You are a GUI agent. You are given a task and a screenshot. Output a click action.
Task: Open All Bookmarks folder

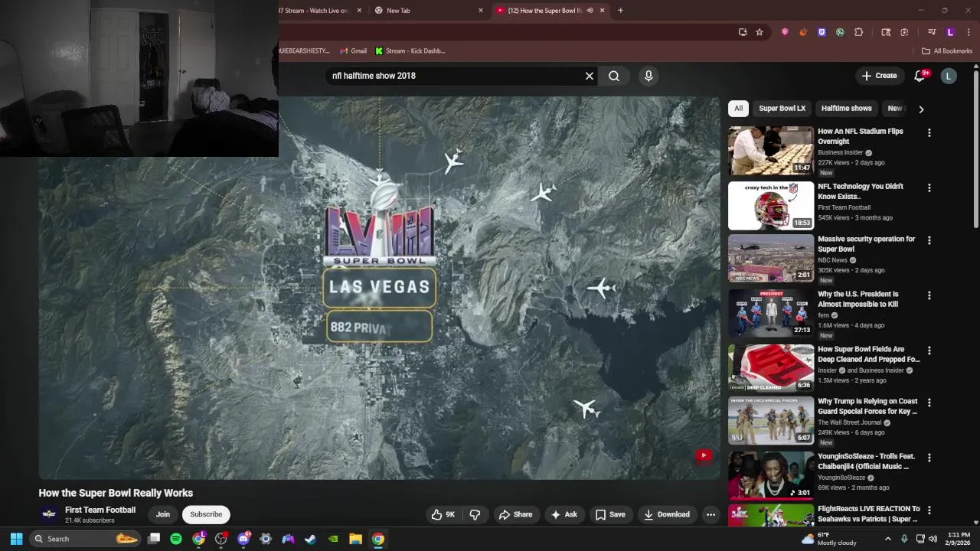coord(947,51)
